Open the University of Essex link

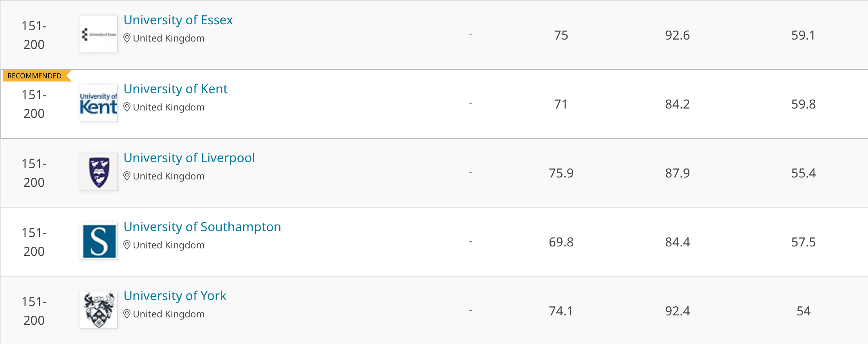178,20
